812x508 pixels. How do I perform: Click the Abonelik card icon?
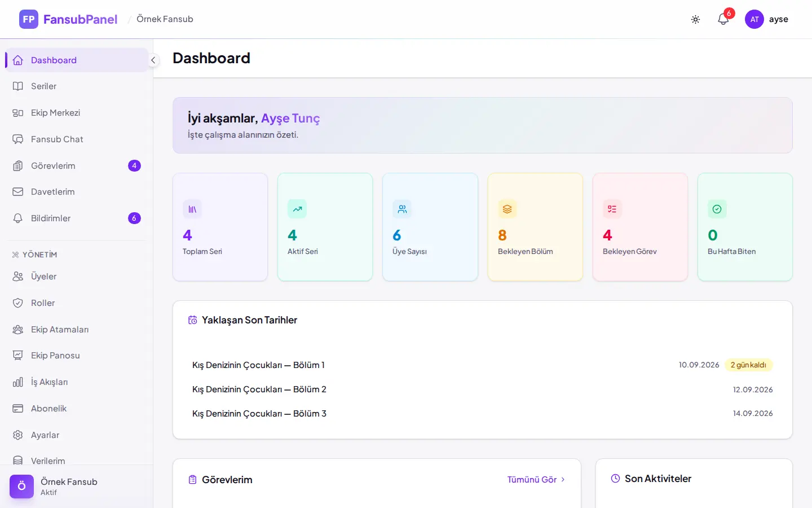[x=18, y=409]
